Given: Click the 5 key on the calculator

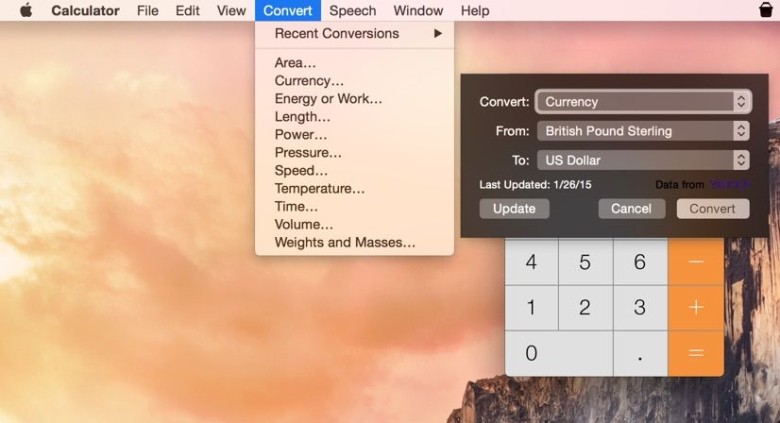Looking at the screenshot, I should [585, 262].
